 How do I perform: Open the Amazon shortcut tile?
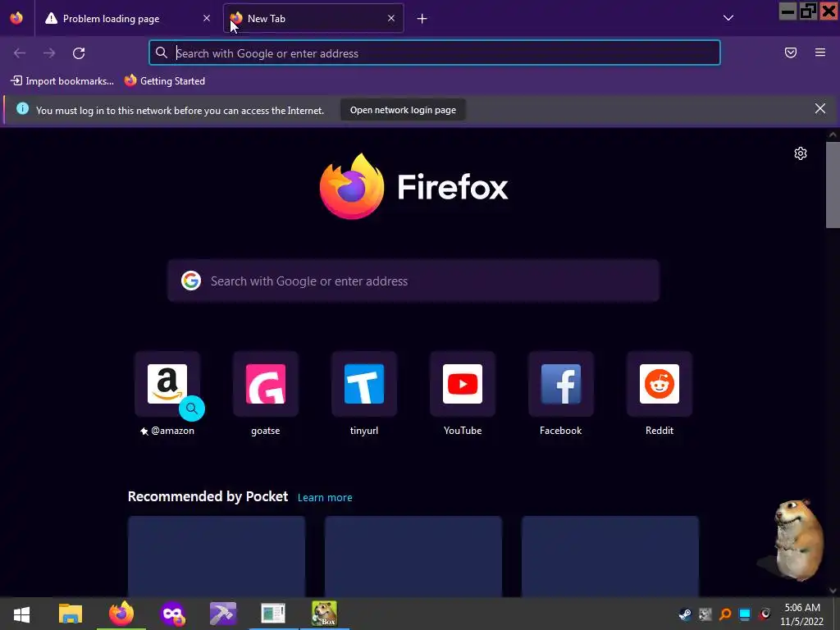tap(167, 384)
